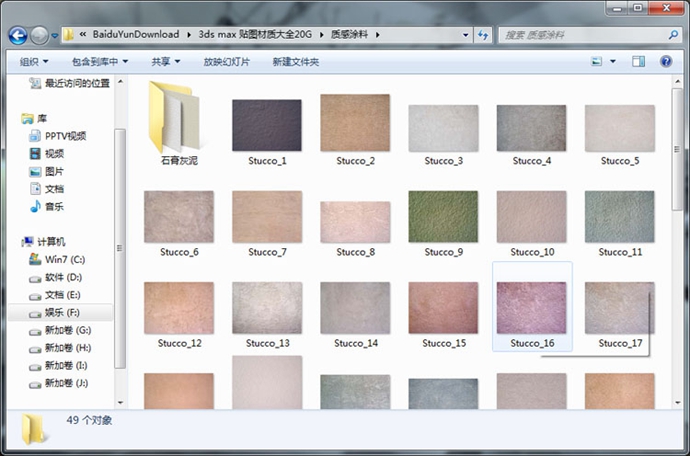Screen dimensions: 690x456
Task: Open the 包含到库中 dropdown menu
Action: pos(100,62)
